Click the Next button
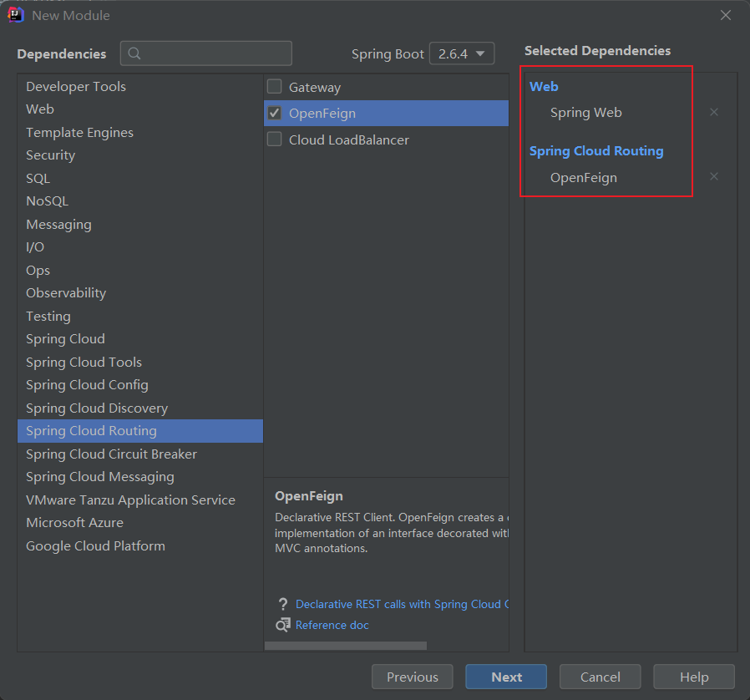The image size is (750, 700). [506, 677]
